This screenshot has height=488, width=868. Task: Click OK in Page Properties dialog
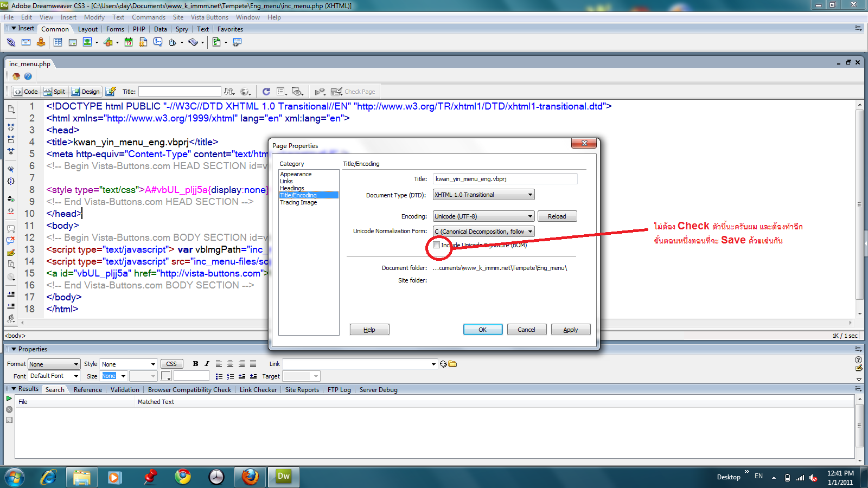(x=483, y=330)
